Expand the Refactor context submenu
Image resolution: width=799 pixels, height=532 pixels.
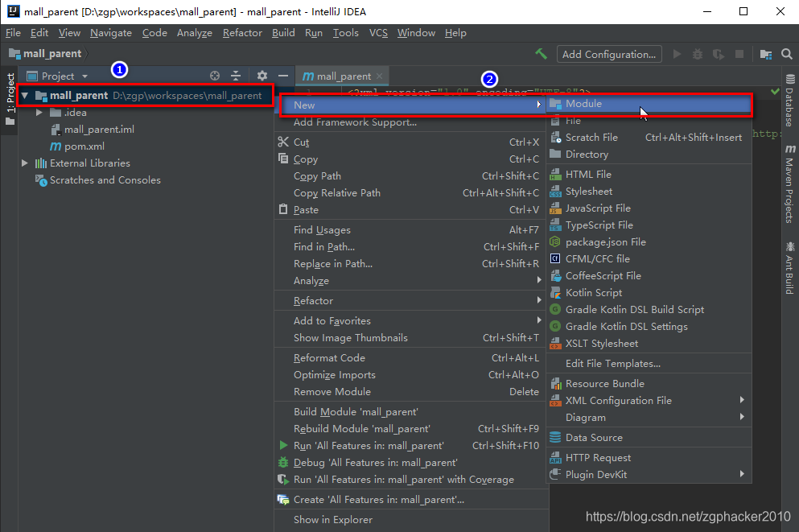(x=410, y=301)
